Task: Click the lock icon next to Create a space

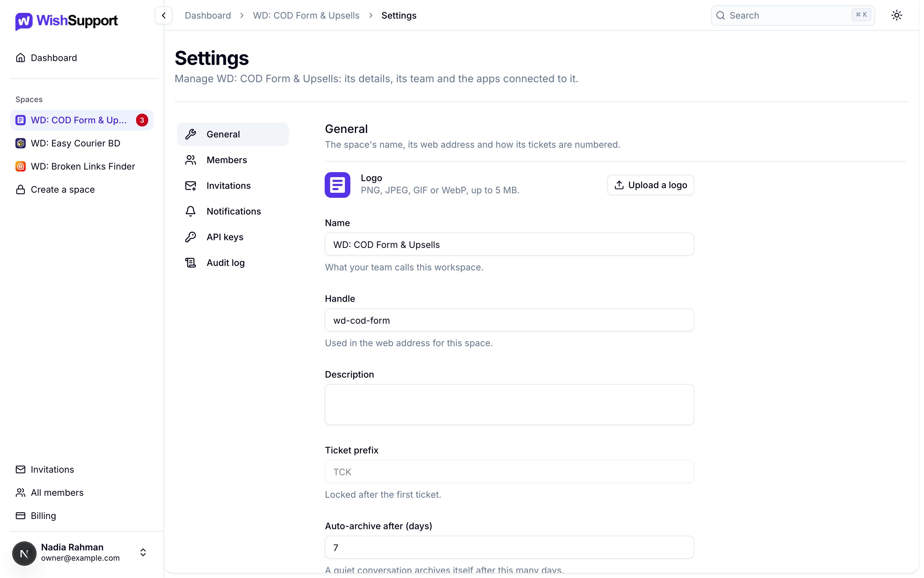Action: pyautogui.click(x=21, y=189)
